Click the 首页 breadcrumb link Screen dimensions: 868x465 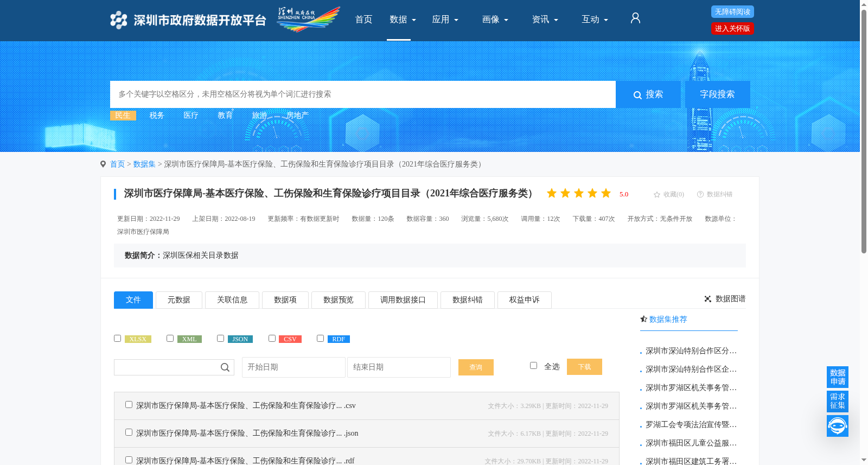pos(118,164)
